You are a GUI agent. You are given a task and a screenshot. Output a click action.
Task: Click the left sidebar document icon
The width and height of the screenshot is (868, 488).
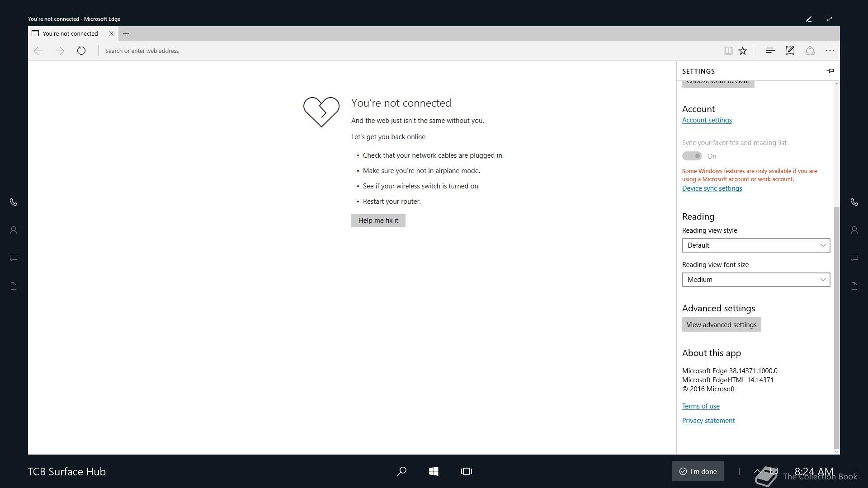(14, 286)
